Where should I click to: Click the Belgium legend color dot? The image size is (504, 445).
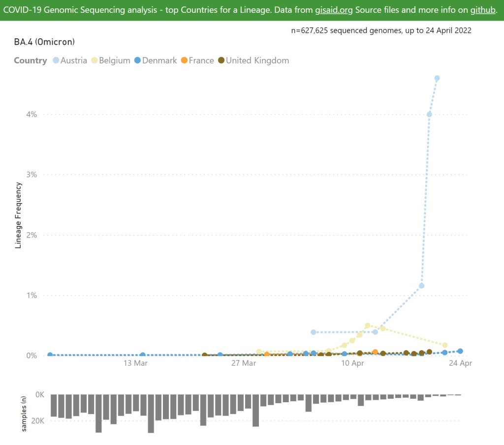point(94,60)
